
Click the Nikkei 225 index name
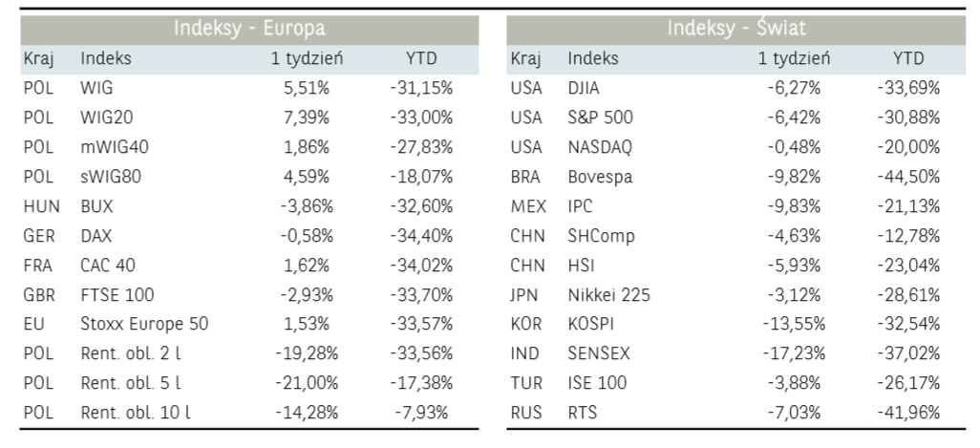click(608, 294)
